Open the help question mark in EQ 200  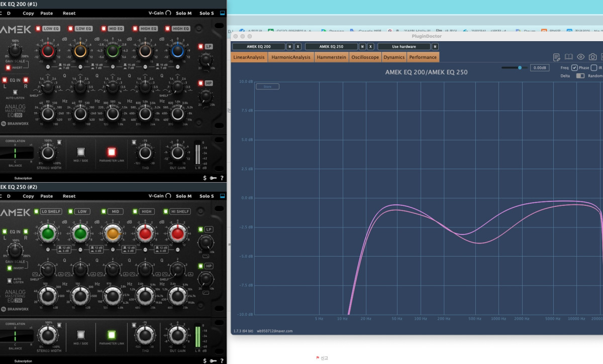[222, 178]
